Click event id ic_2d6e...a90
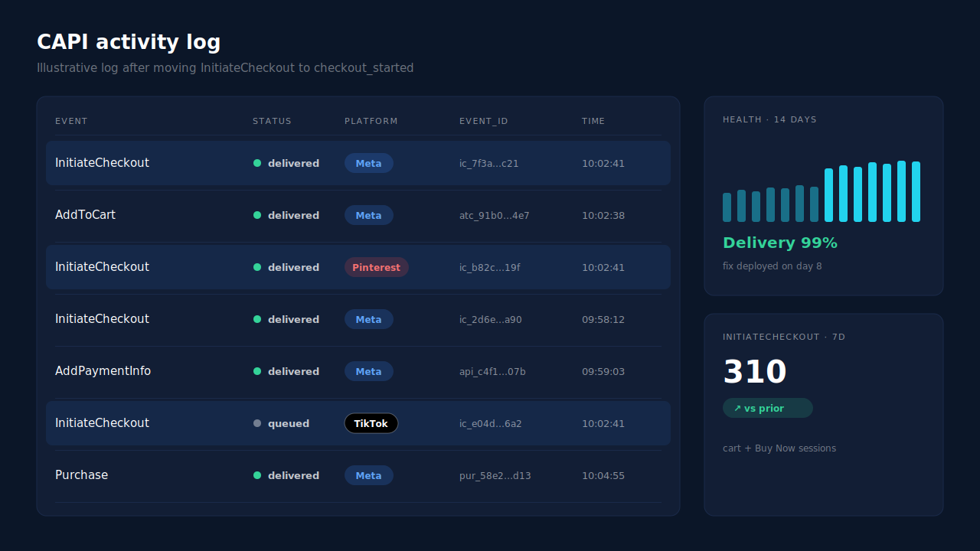Image resolution: width=980 pixels, height=551 pixels. click(491, 319)
